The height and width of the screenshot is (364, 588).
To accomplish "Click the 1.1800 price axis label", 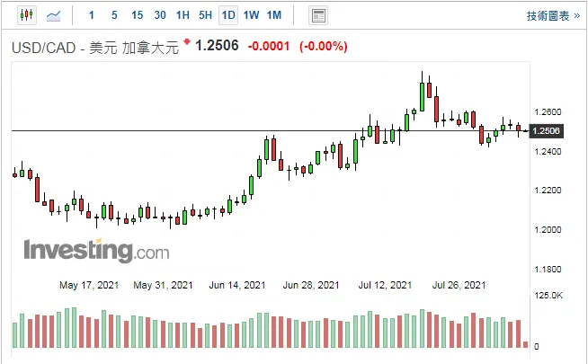I will (548, 269).
